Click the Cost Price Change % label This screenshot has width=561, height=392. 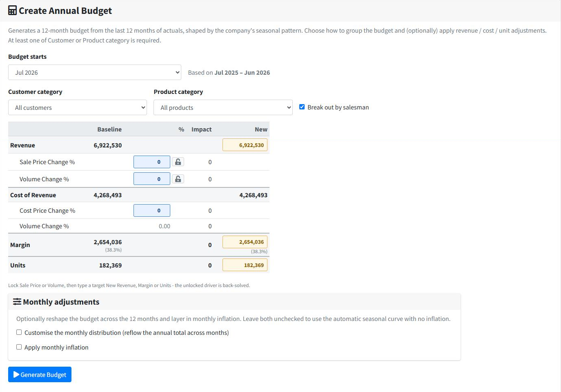pos(47,210)
